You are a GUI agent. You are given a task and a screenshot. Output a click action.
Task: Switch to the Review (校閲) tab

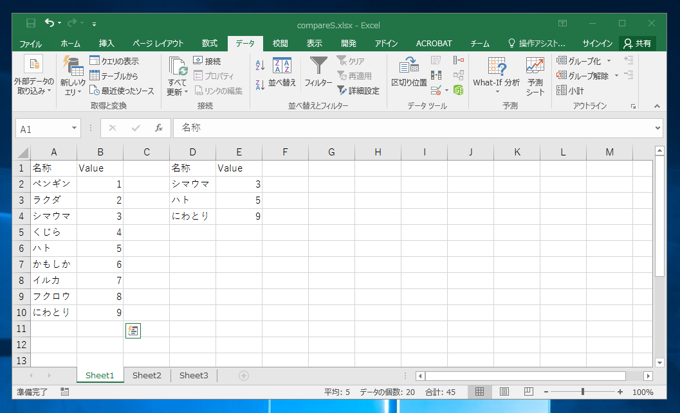click(280, 43)
